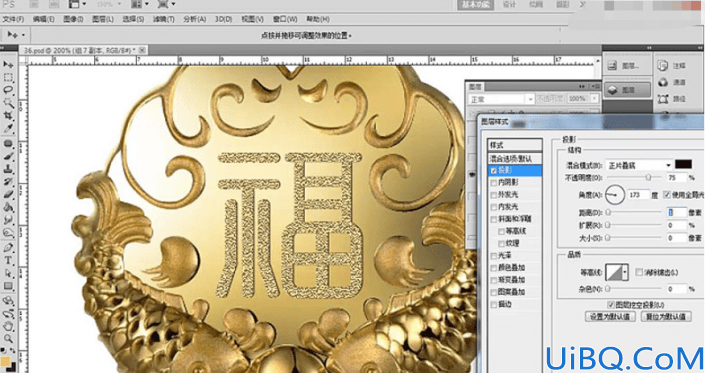This screenshot has width=705, height=373.
Task: Select the Horizontal Type tool
Action: tap(8, 260)
